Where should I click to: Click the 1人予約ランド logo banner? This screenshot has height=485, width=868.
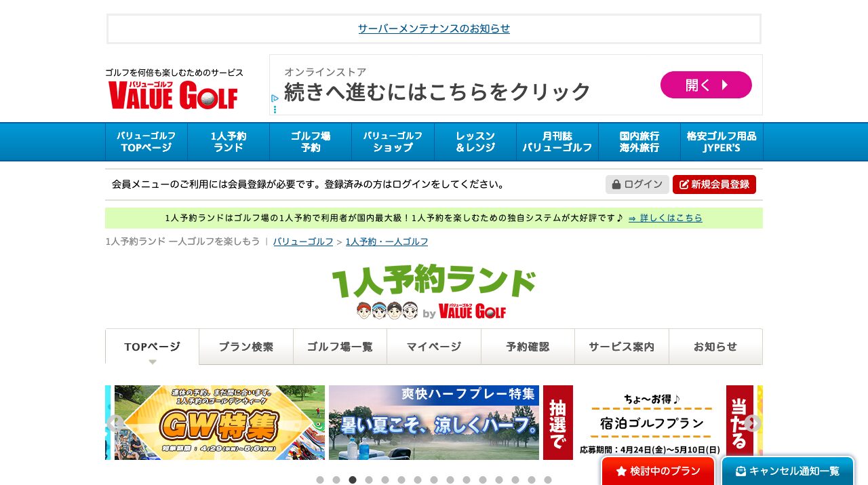434,292
